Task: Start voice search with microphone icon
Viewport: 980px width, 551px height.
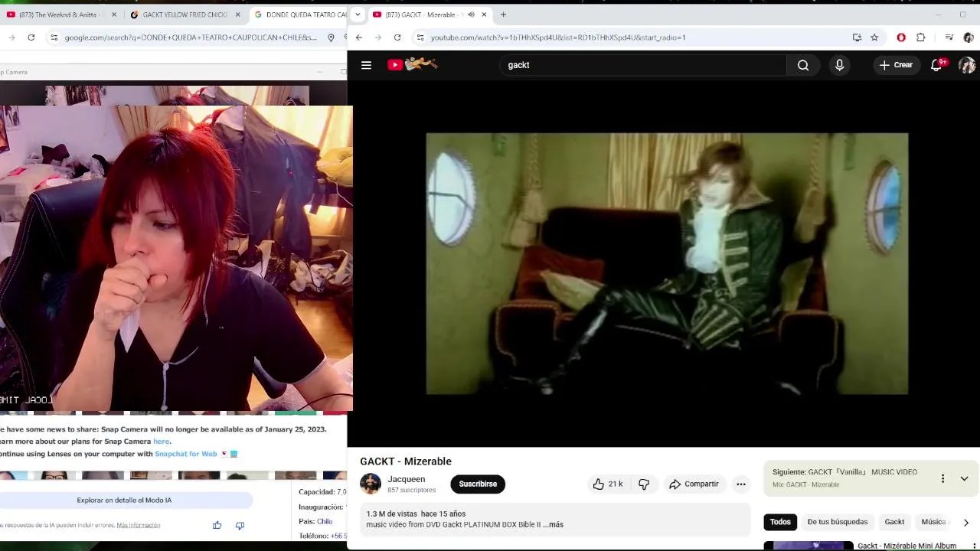Action: point(839,65)
